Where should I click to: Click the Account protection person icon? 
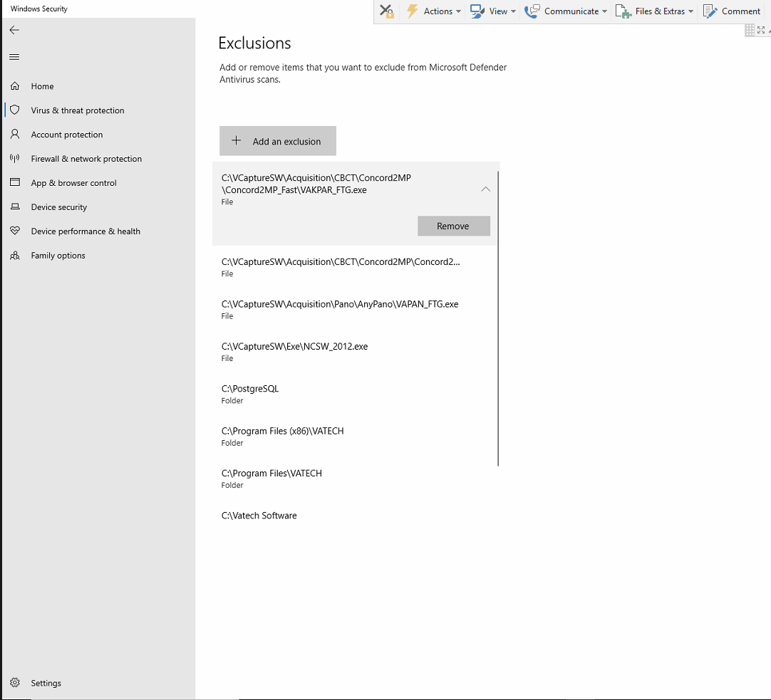pyautogui.click(x=15, y=134)
